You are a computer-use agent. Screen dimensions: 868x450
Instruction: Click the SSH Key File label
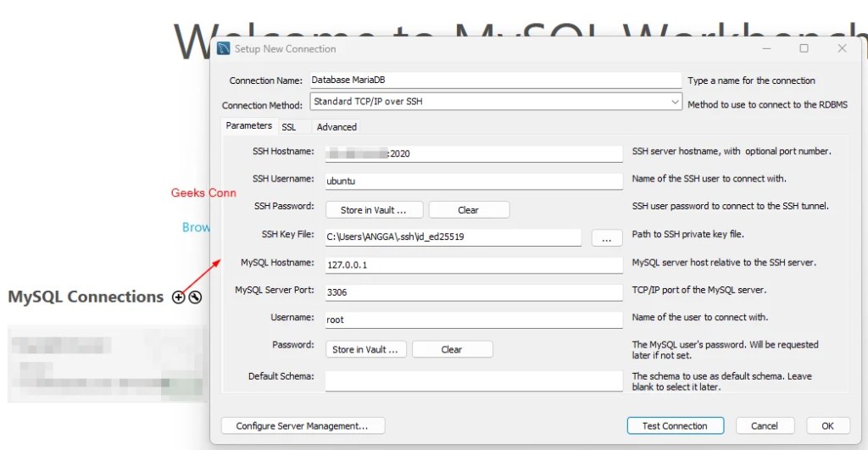coord(288,234)
